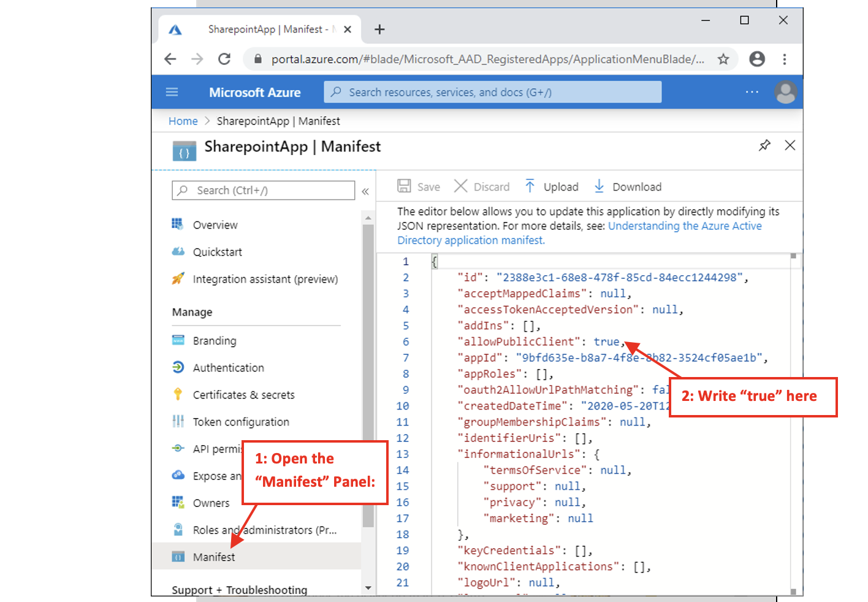Discard manifest changes
The width and height of the screenshot is (868, 602).
coord(482,187)
